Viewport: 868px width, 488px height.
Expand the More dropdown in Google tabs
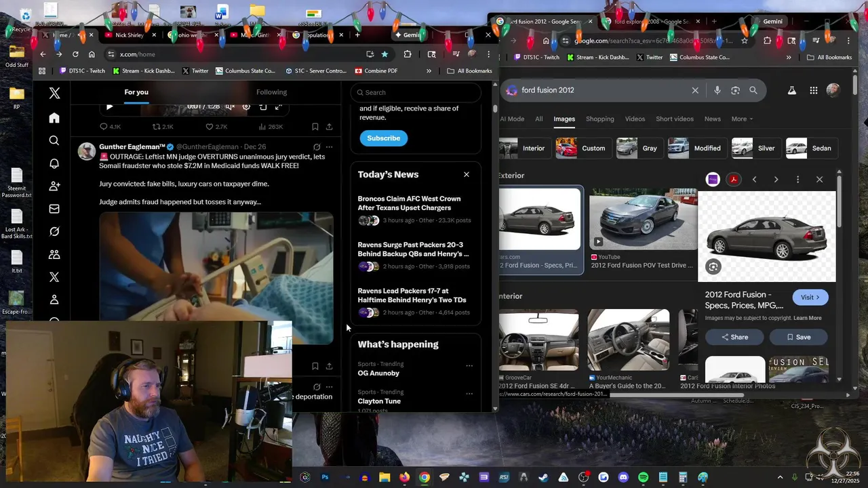tap(743, 119)
